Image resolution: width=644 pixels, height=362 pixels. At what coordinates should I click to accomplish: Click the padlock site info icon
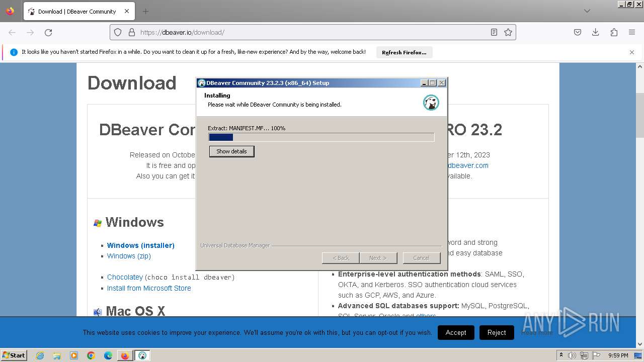coord(132,32)
